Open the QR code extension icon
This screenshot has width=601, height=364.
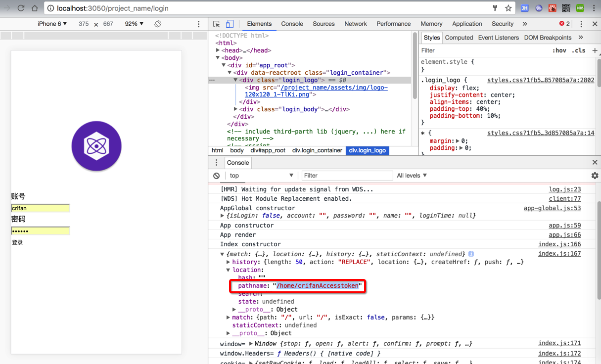coord(566,8)
